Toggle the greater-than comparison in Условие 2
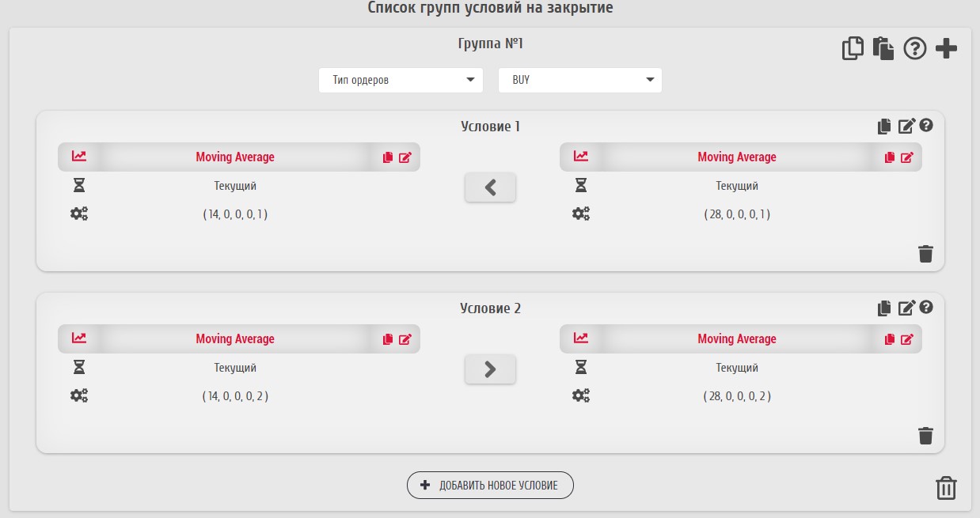The height and width of the screenshot is (518, 980). tap(490, 369)
